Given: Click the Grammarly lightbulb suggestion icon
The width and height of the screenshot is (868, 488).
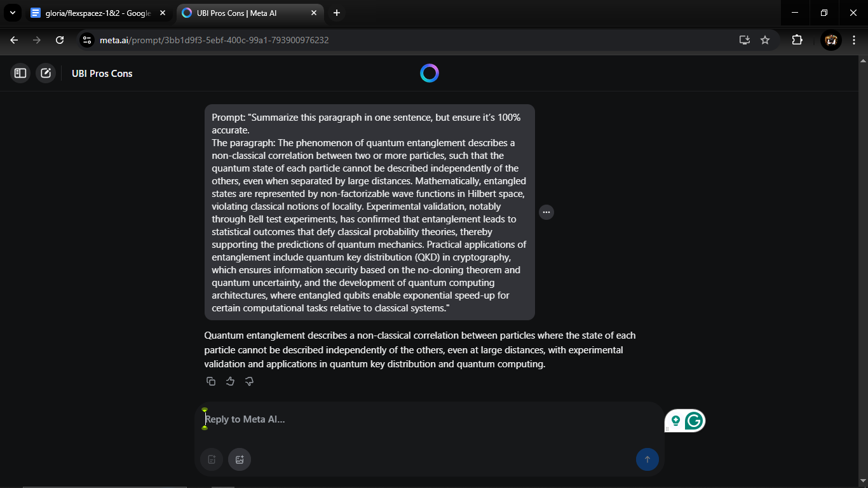Looking at the screenshot, I should (x=675, y=421).
